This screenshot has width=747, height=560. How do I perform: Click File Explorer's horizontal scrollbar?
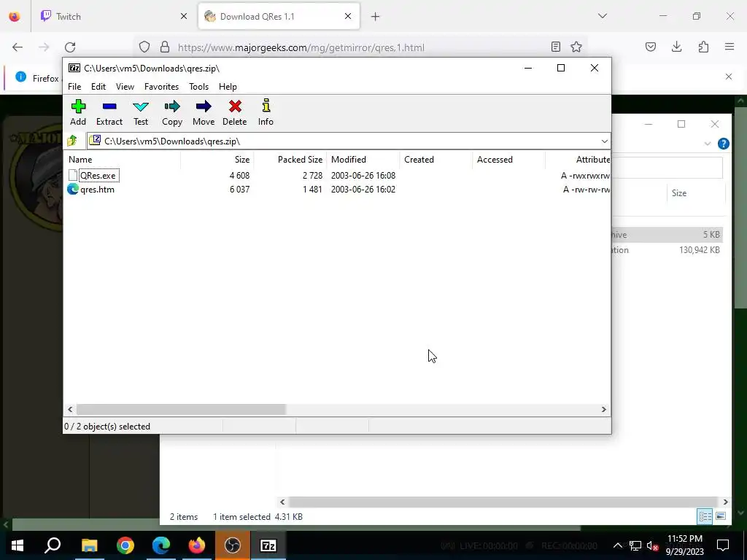(x=503, y=502)
